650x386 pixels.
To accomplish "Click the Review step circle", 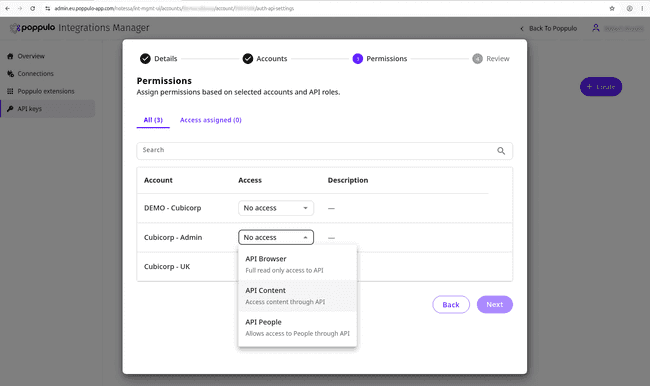I will pos(478,58).
